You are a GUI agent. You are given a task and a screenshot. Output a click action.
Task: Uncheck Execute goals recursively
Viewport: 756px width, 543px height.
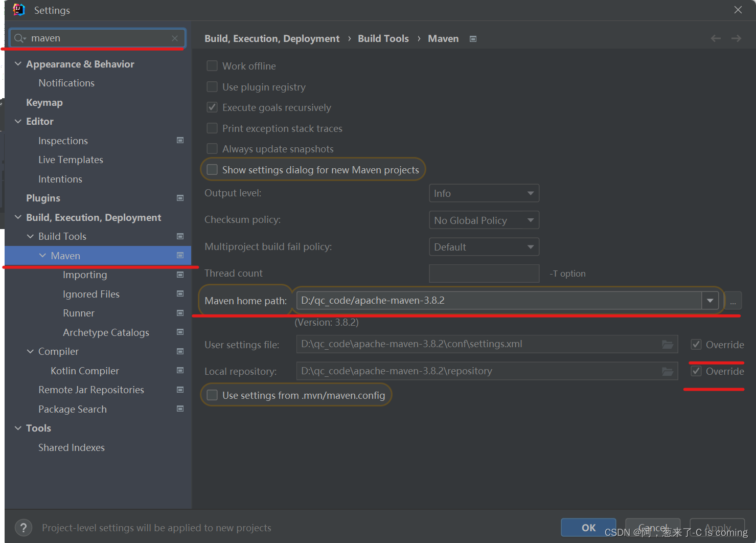point(212,107)
